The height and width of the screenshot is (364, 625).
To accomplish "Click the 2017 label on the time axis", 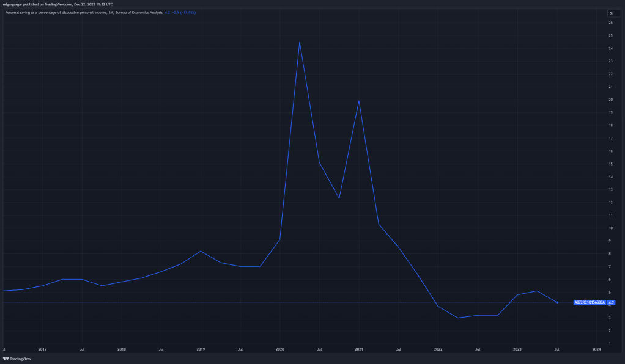I will point(42,349).
